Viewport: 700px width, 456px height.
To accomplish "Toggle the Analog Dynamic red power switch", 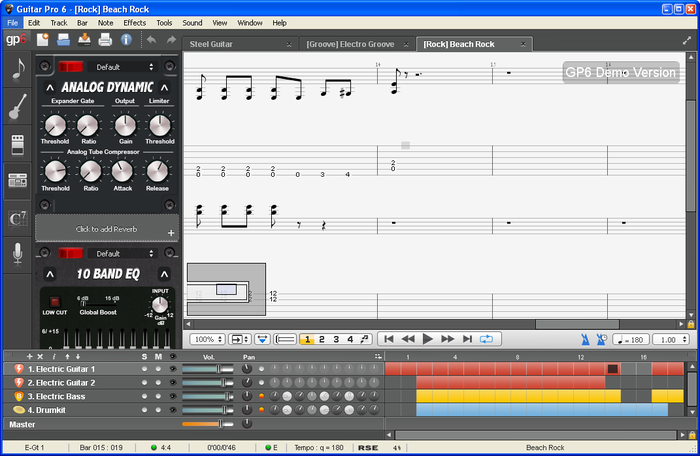I will click(71, 67).
